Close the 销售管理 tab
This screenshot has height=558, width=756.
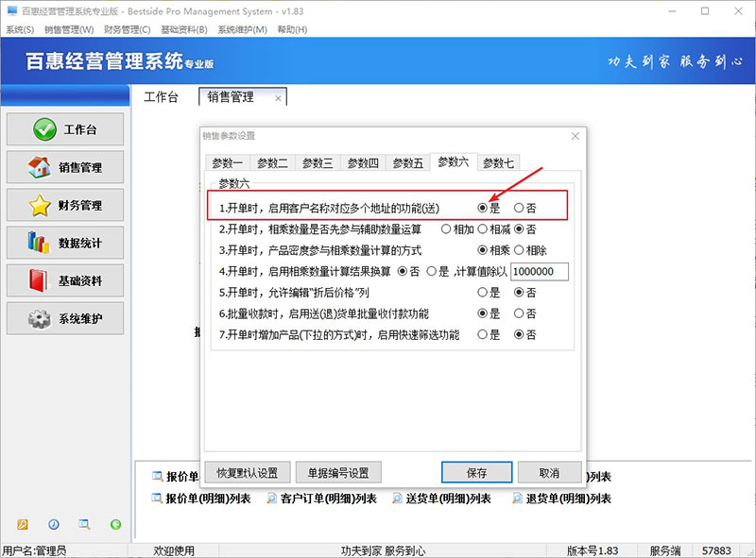[x=278, y=98]
